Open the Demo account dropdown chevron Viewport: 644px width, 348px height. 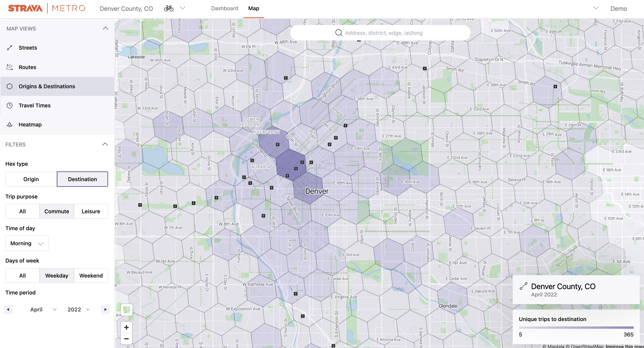pos(596,8)
